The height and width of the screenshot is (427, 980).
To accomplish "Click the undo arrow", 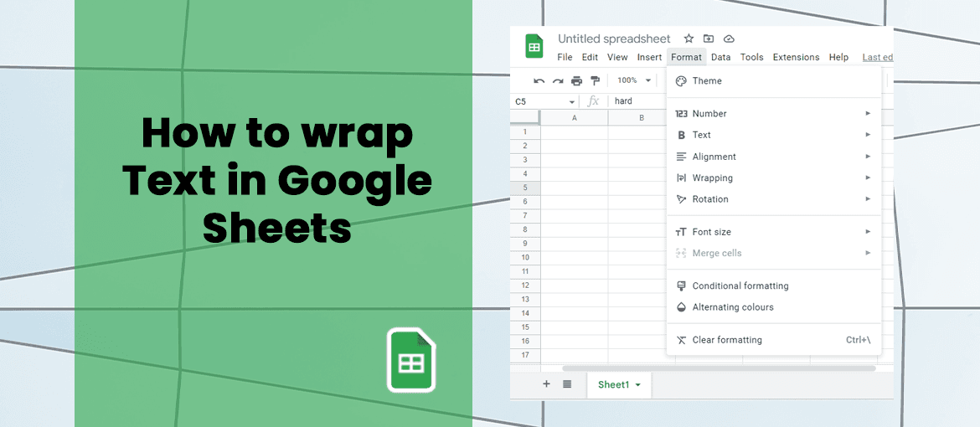I will pyautogui.click(x=539, y=80).
